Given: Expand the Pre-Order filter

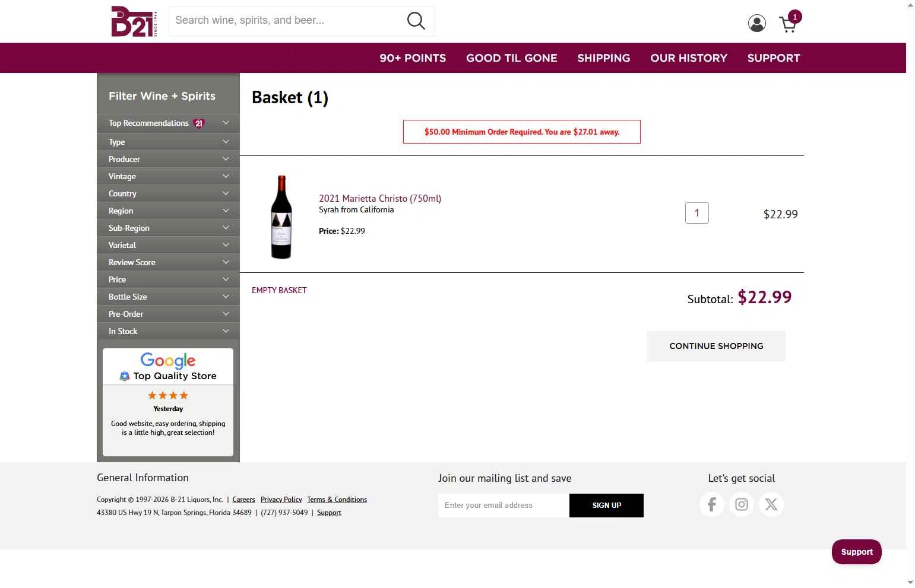Looking at the screenshot, I should (x=168, y=314).
